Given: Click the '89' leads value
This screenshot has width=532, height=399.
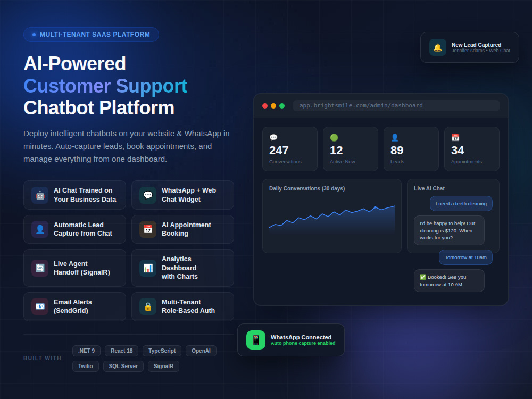Looking at the screenshot, I should [397, 151].
